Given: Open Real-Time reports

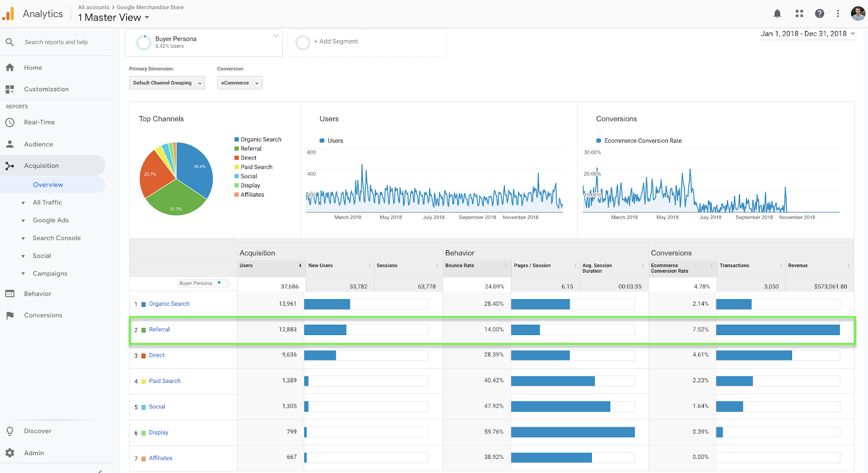Looking at the screenshot, I should (x=39, y=123).
